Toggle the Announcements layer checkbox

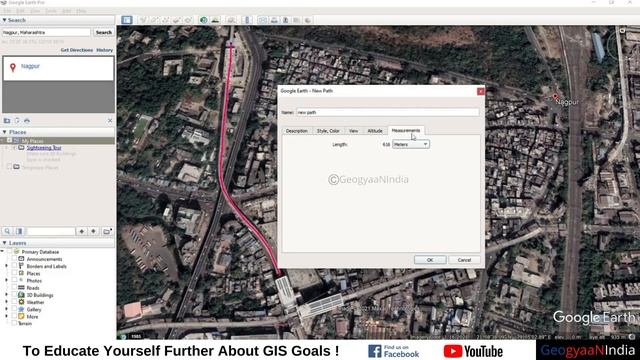[14, 259]
